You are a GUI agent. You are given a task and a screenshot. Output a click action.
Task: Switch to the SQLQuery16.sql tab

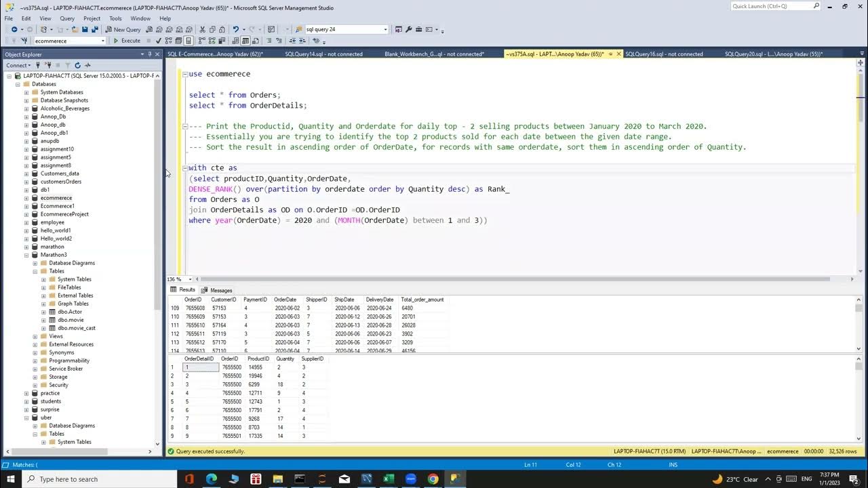[664, 54]
